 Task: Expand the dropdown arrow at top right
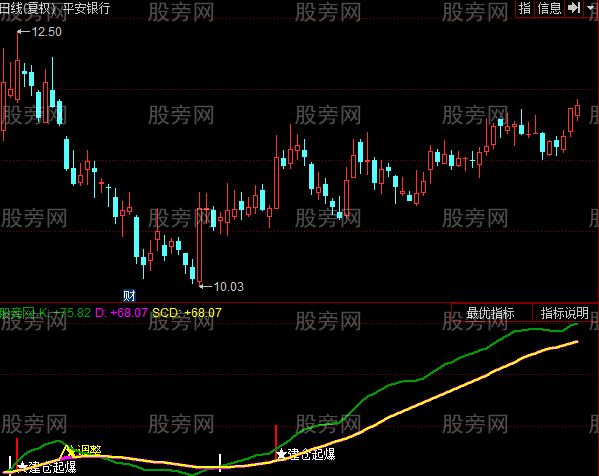(x=591, y=8)
